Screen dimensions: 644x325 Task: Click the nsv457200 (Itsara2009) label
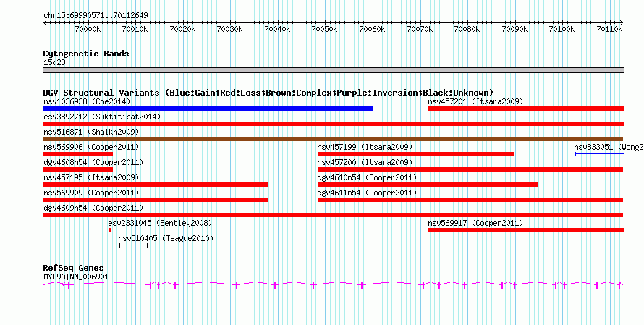click(365, 162)
